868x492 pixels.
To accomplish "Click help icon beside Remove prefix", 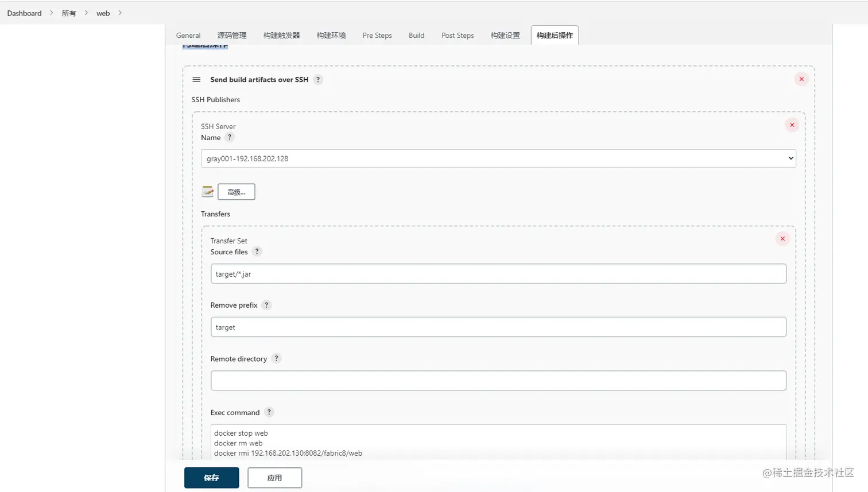I will pos(266,305).
